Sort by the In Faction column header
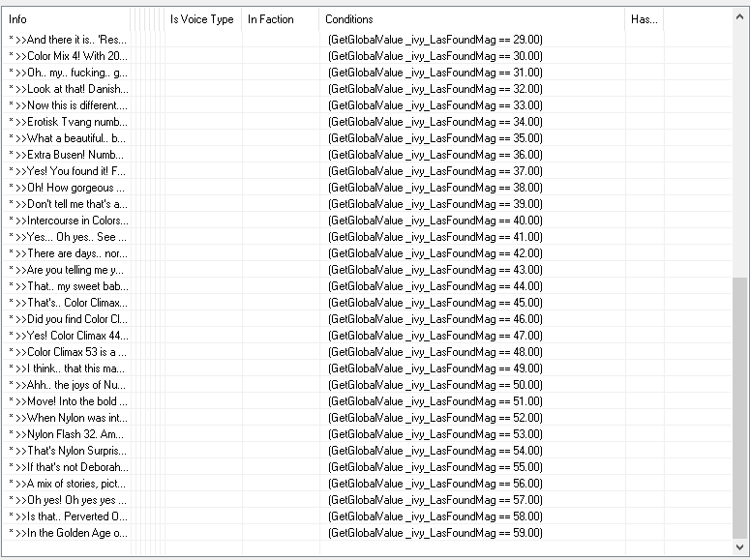The height and width of the screenshot is (560, 750). 281,19
